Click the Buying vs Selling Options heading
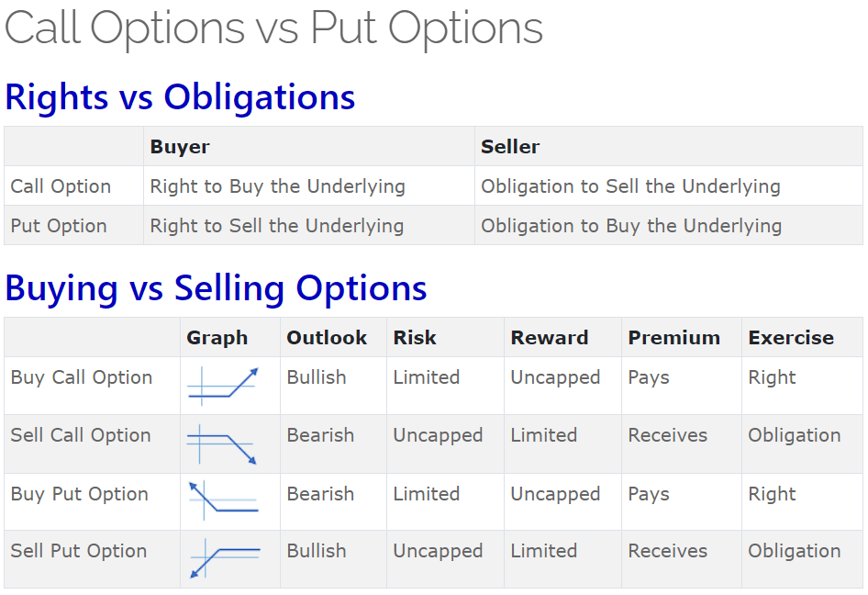The image size is (868, 595). [x=216, y=287]
